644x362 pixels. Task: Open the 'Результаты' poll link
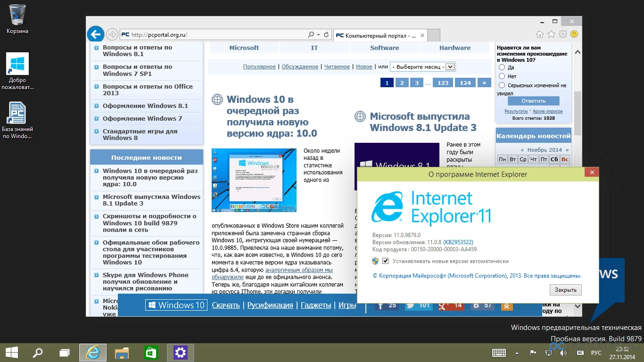[x=516, y=111]
